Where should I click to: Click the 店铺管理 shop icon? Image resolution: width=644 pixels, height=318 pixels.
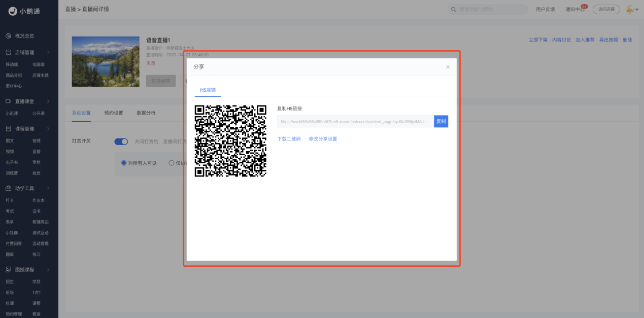9,52
